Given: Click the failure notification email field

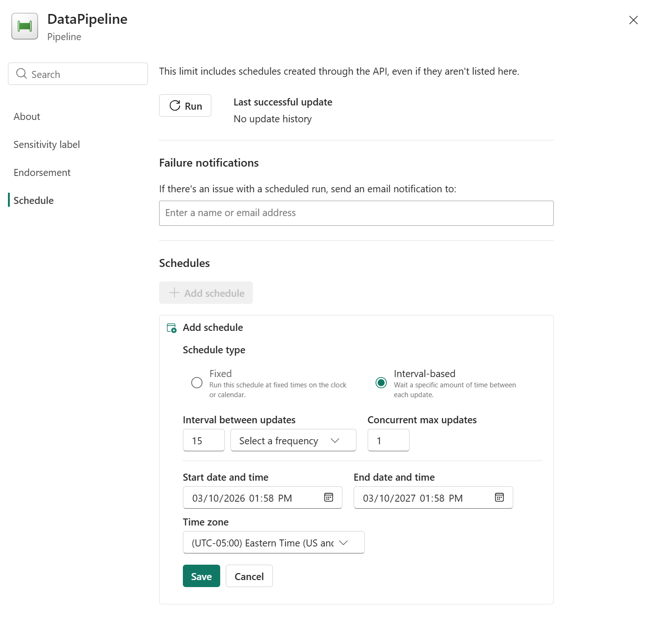Looking at the screenshot, I should pyautogui.click(x=356, y=213).
